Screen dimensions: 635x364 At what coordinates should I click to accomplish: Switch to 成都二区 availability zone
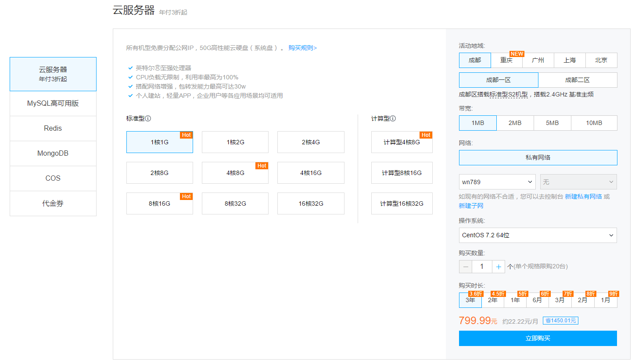[577, 80]
